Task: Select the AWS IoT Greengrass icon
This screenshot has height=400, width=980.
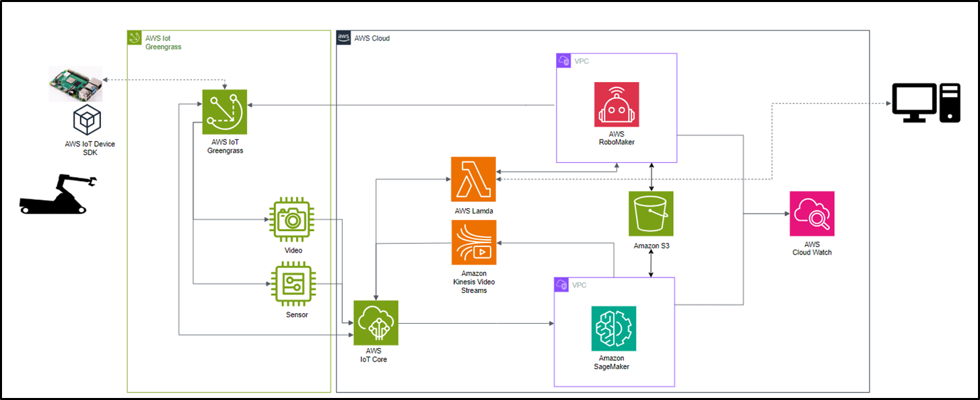Action: [225, 112]
